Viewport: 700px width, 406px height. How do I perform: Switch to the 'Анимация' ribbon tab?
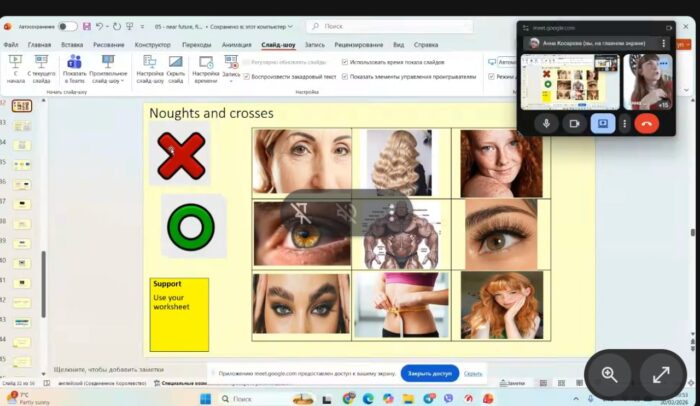(237, 45)
